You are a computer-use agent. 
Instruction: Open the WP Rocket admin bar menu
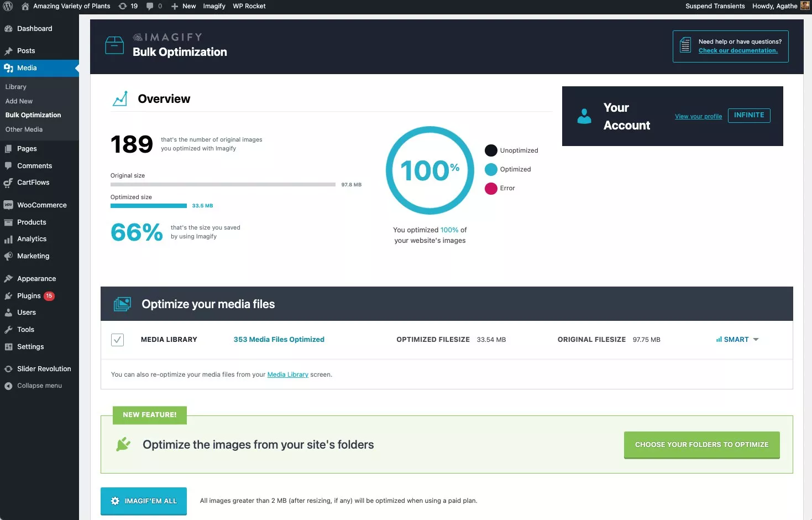pyautogui.click(x=249, y=6)
